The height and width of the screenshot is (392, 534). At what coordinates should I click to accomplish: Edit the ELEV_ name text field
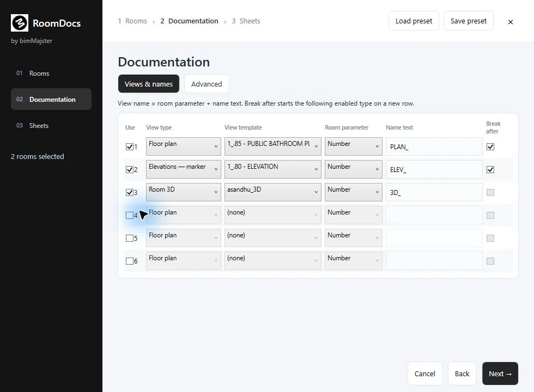click(434, 169)
